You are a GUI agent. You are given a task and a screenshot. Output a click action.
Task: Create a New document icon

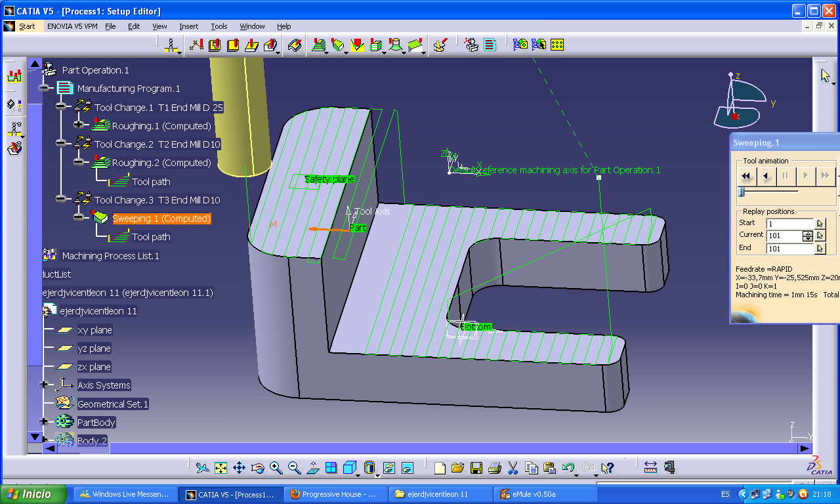pos(440,468)
